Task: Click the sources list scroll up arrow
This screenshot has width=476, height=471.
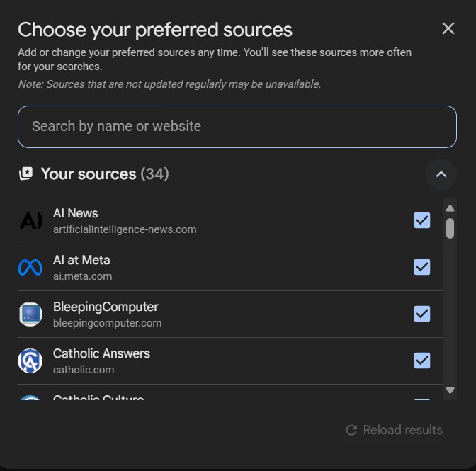Action: point(450,208)
